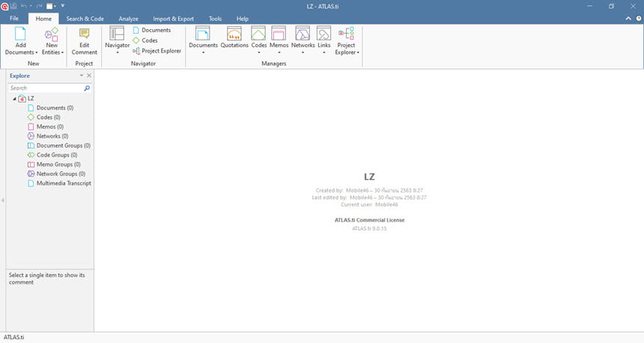The image size is (644, 343).
Task: Collapse the LZ project tree node
Action: click(14, 99)
